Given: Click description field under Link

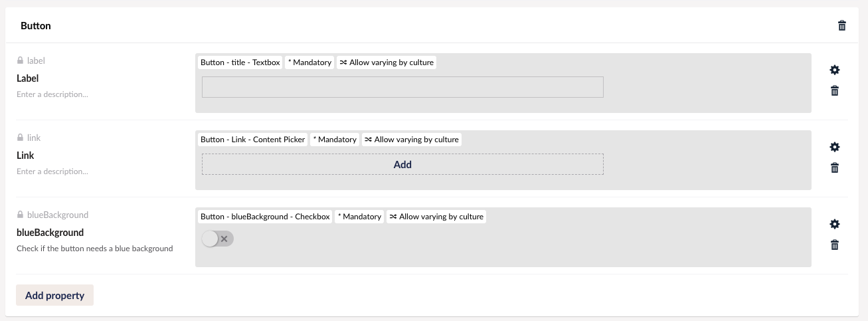Looking at the screenshot, I should click(x=100, y=171).
